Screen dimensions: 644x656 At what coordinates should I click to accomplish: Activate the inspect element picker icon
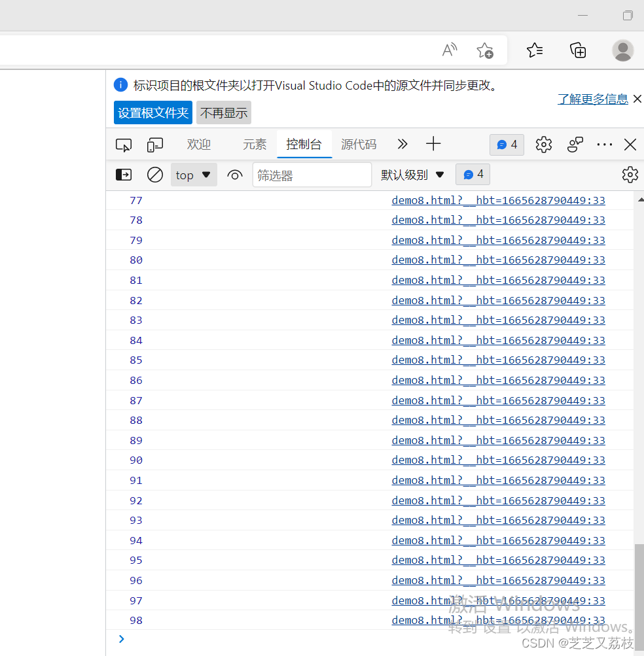coord(124,145)
